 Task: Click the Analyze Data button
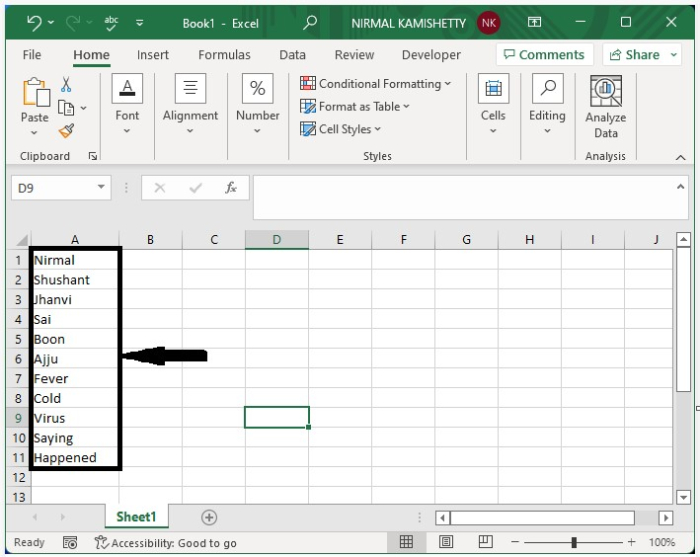click(606, 107)
